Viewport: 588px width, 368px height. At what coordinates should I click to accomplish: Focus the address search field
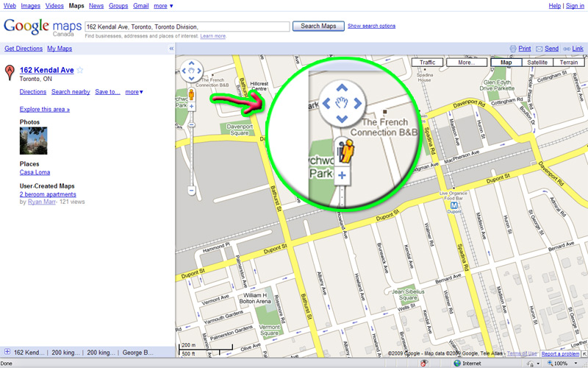(x=187, y=26)
